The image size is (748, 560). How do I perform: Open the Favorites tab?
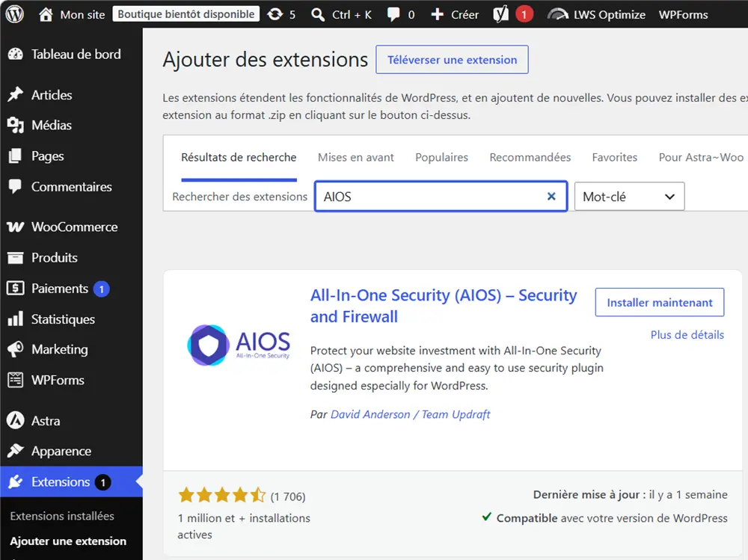(614, 158)
